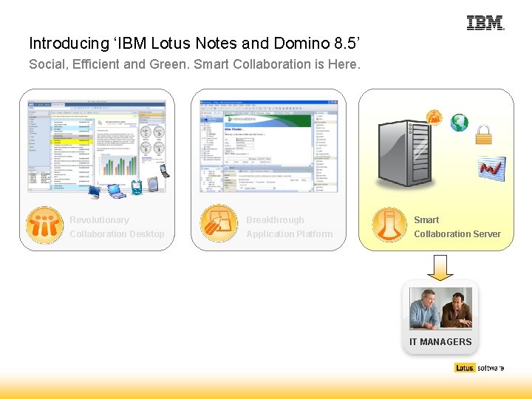532x399 pixels.
Task: Click the gray server tower graphic
Action: (405, 154)
